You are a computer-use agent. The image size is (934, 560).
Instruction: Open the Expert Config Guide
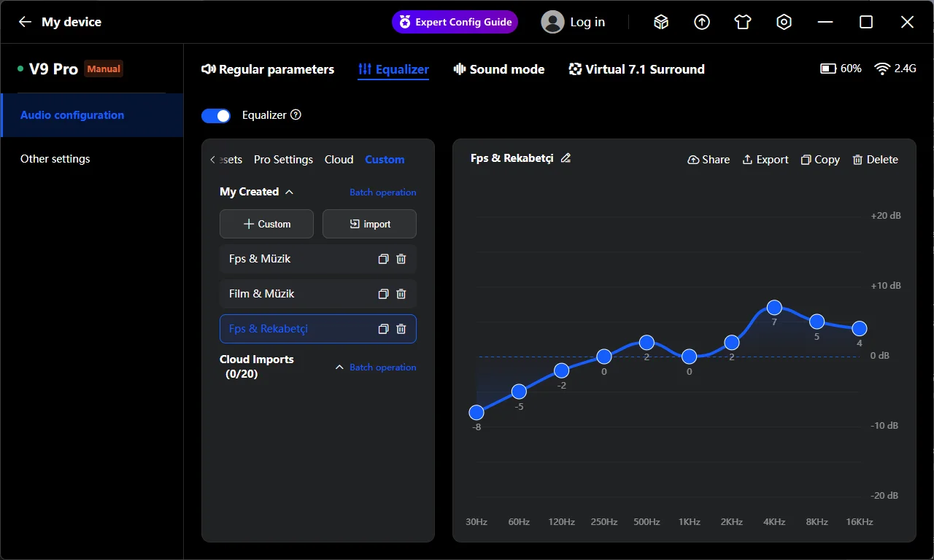tap(455, 22)
